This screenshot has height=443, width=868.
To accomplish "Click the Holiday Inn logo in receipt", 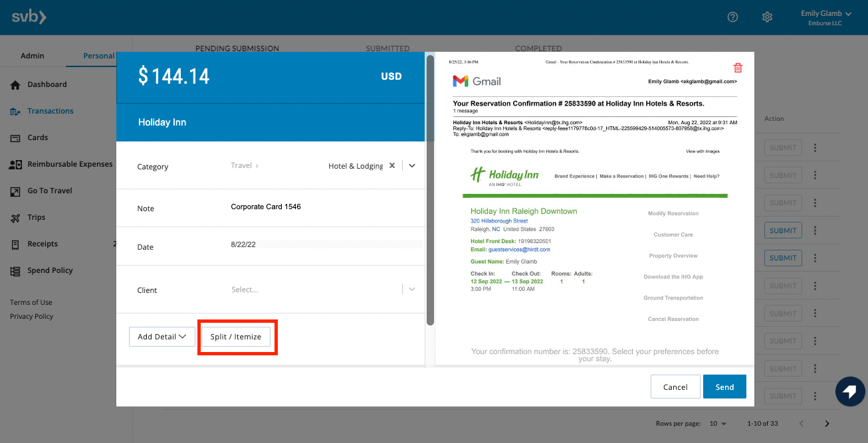I will 504,176.
